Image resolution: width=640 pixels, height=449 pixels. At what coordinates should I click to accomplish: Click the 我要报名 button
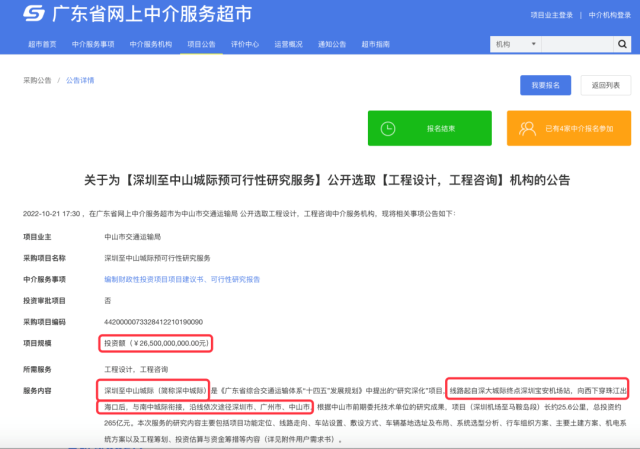pos(545,85)
